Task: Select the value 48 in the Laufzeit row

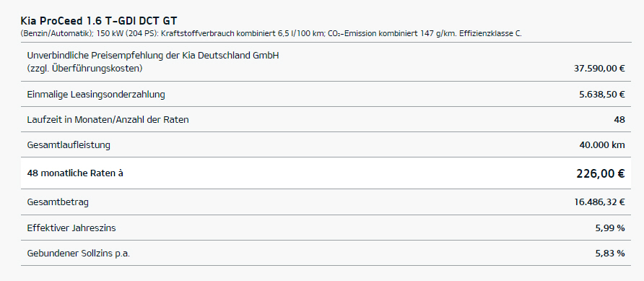Action: 619,120
